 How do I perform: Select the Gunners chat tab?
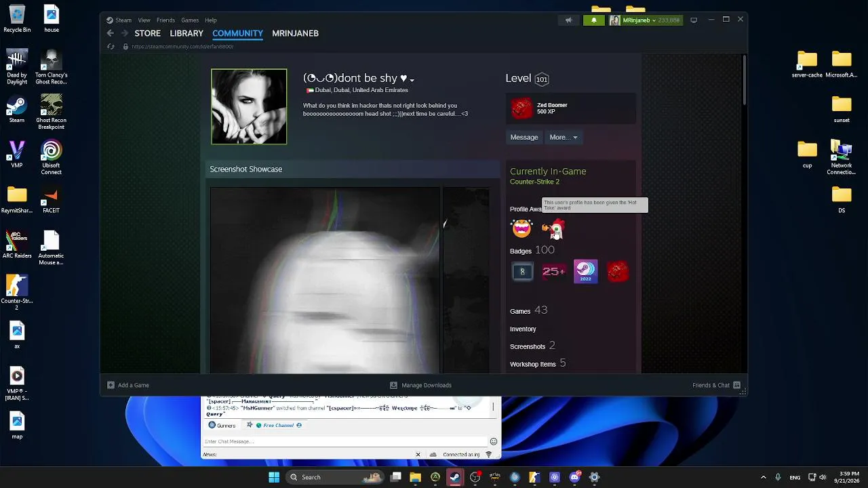point(222,425)
